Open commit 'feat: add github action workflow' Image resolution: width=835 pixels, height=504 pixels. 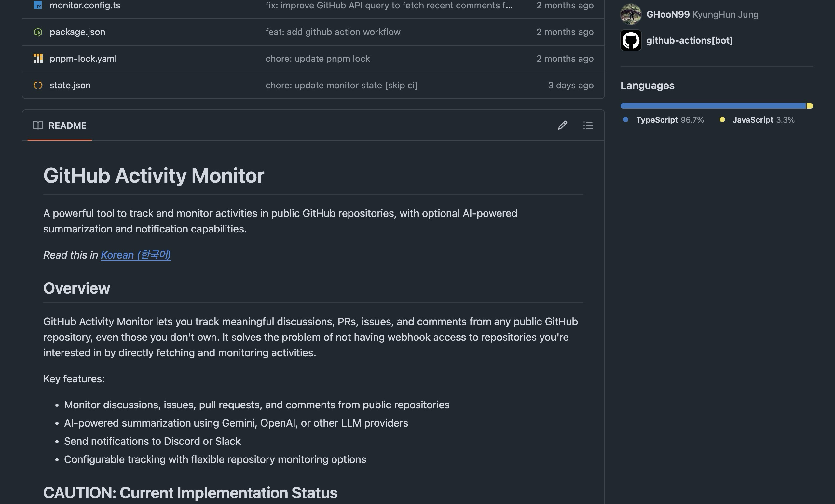click(333, 32)
